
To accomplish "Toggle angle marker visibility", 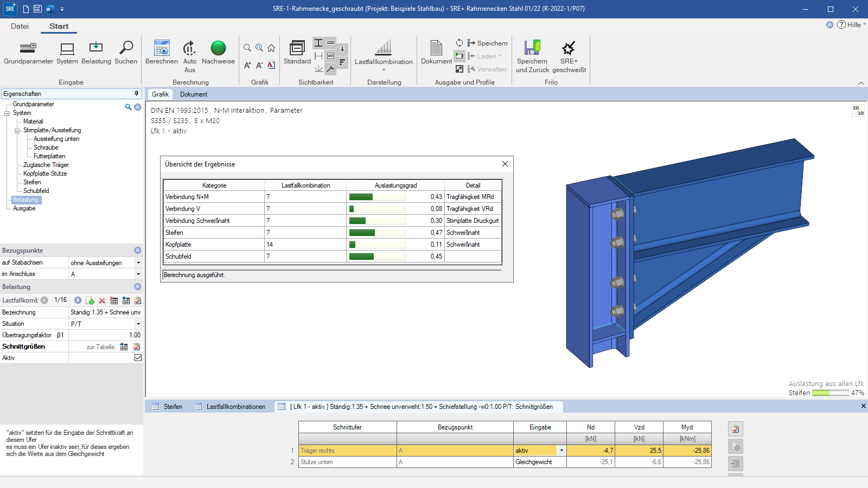I will pyautogui.click(x=330, y=69).
